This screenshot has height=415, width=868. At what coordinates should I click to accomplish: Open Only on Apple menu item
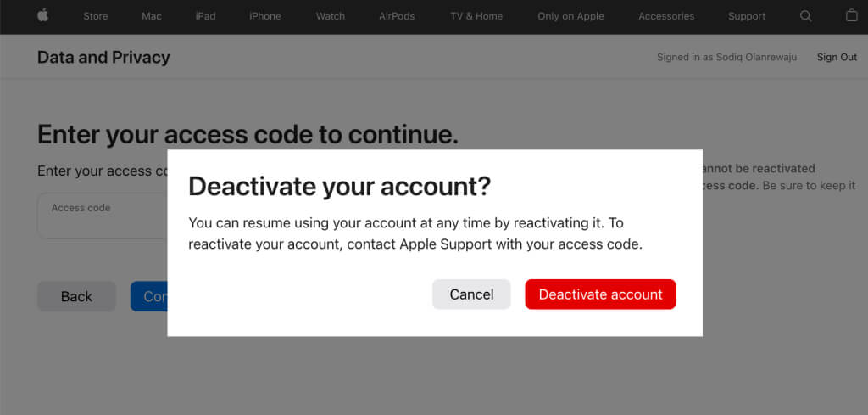[x=570, y=16]
